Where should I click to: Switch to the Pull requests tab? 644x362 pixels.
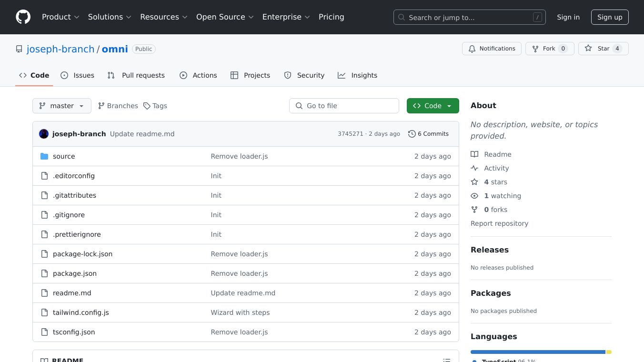click(x=136, y=75)
